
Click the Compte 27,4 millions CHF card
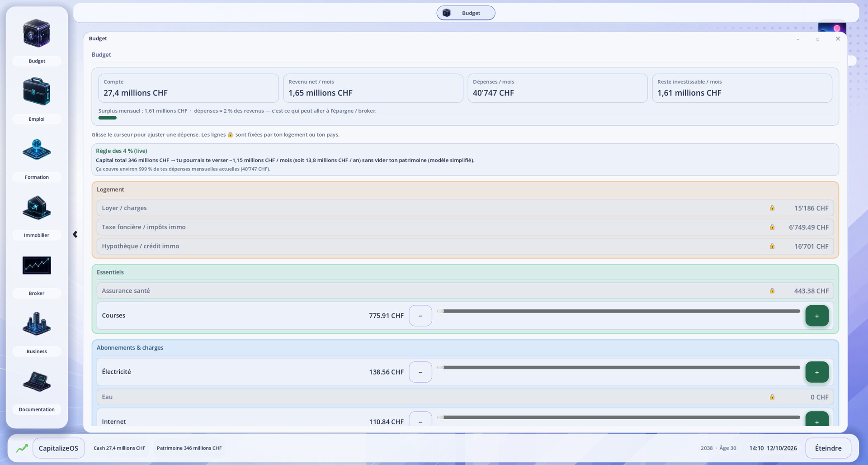(x=189, y=88)
